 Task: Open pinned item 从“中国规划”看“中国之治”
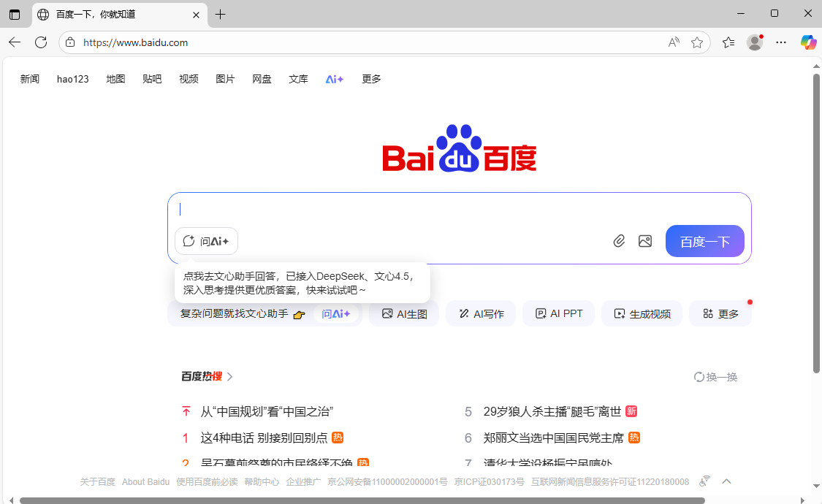coord(267,412)
